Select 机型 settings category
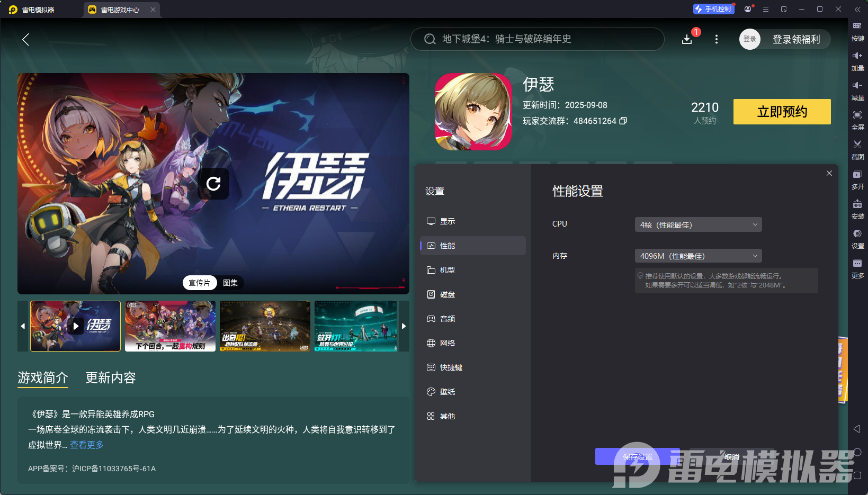 click(473, 270)
